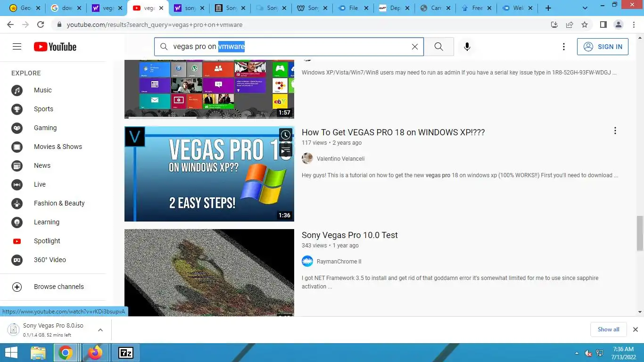Image resolution: width=644 pixels, height=362 pixels.
Task: Click RaymanChrome II channel avatar
Action: pos(307,261)
